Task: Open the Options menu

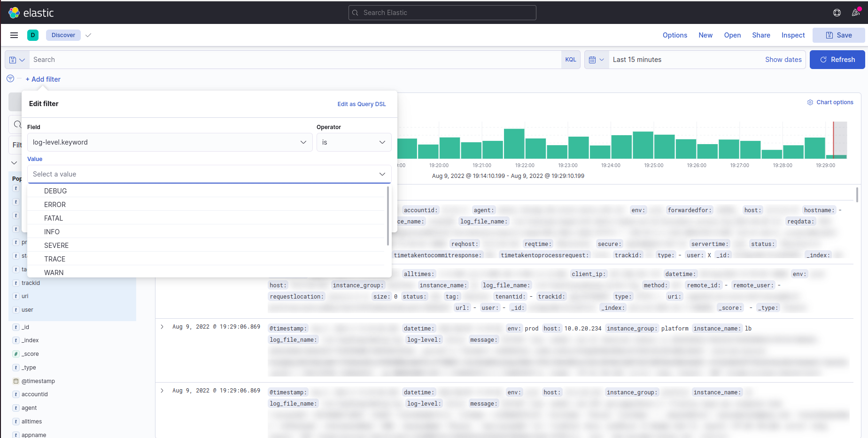Action: 675,35
